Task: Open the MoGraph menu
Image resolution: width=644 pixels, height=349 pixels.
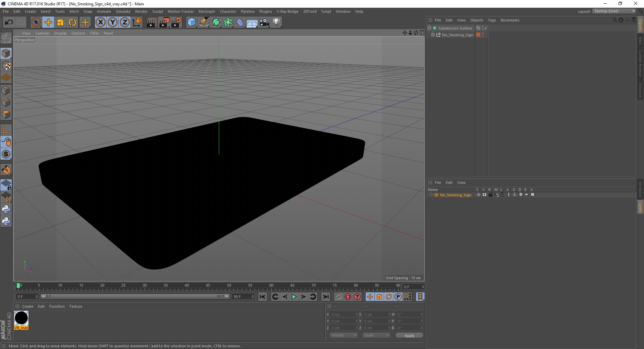Action: pyautogui.click(x=207, y=11)
